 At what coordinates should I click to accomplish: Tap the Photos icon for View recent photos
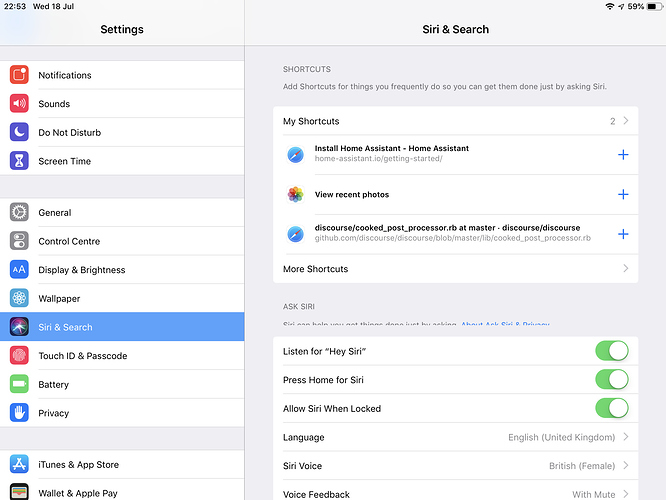tap(295, 195)
